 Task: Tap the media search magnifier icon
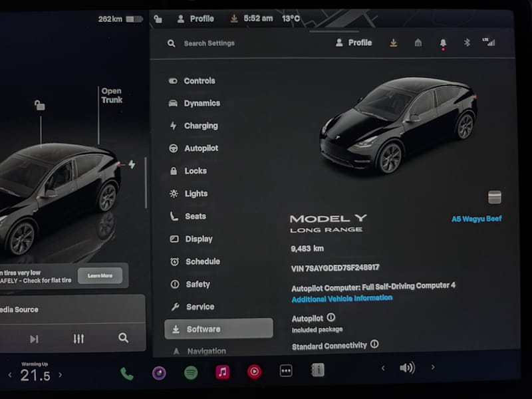point(123,338)
